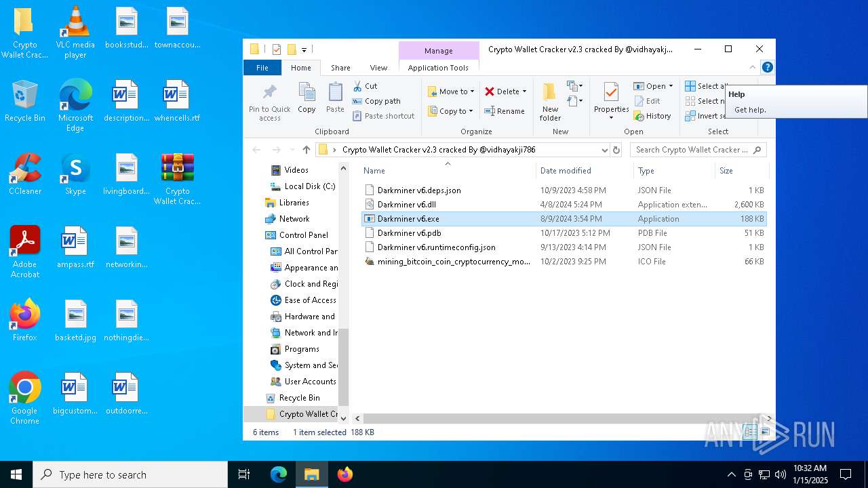Image resolution: width=868 pixels, height=488 pixels.
Task: Collapse the ribbon with the chevron
Action: 752,67
